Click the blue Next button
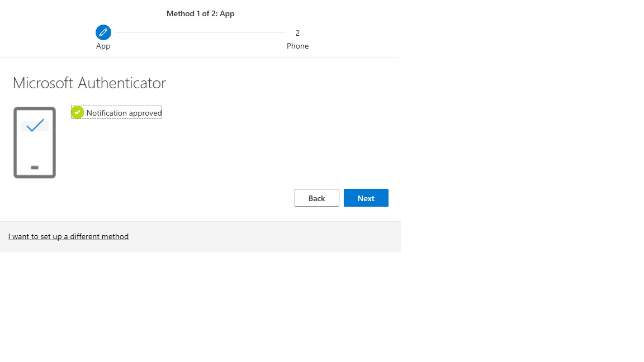 (366, 198)
